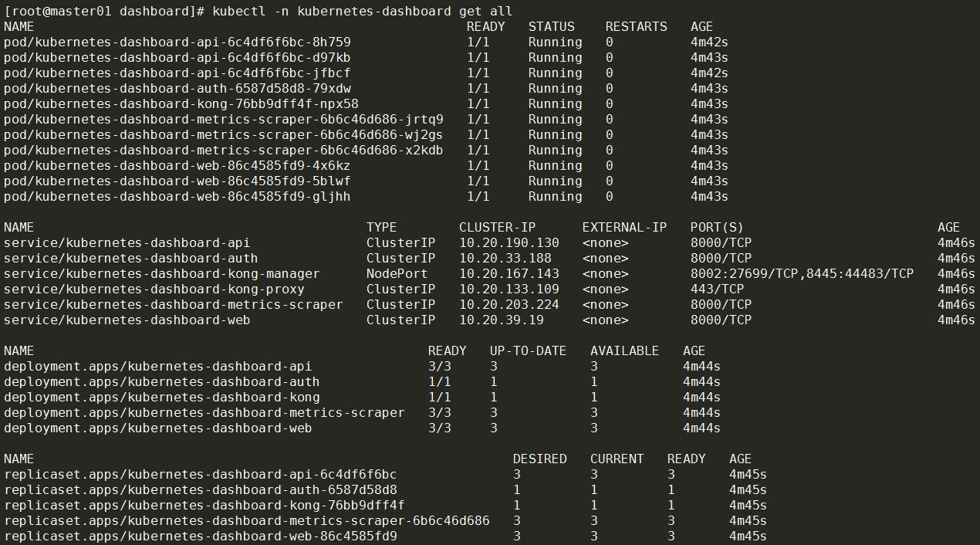
Task: Click pod kubernetes-dashboard-kong-76bb9dff4f-npx58
Action: [x=181, y=103]
